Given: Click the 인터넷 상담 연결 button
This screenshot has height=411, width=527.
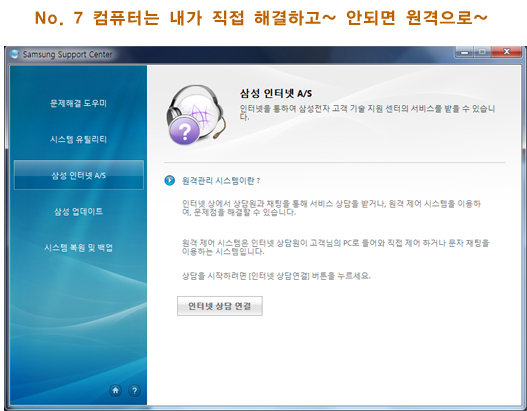Looking at the screenshot, I should coord(220,306).
